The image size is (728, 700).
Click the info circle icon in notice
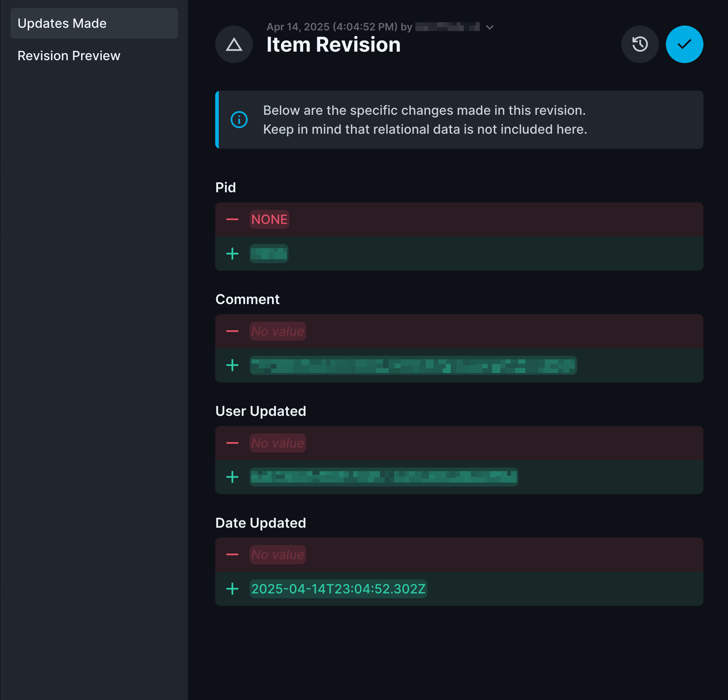click(x=239, y=120)
